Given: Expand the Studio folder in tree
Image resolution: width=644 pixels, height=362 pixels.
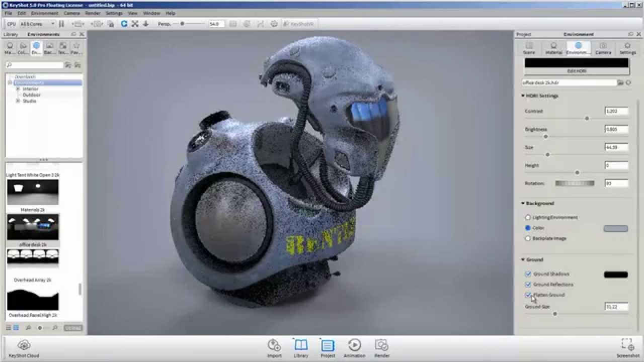Looking at the screenshot, I should coord(18,101).
